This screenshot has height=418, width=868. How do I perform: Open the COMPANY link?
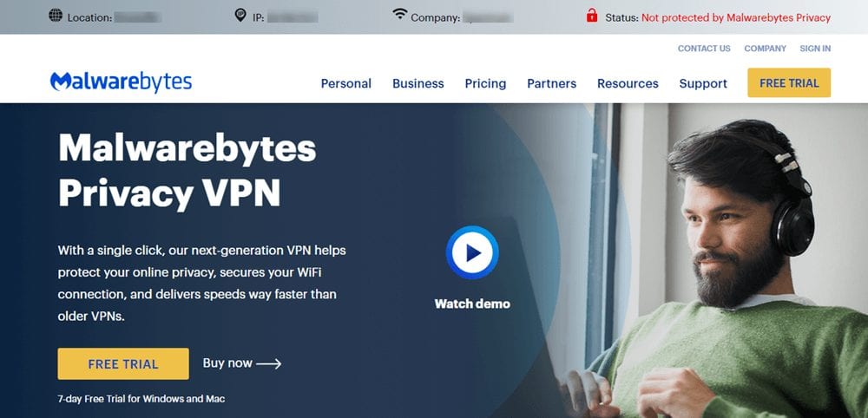[765, 49]
